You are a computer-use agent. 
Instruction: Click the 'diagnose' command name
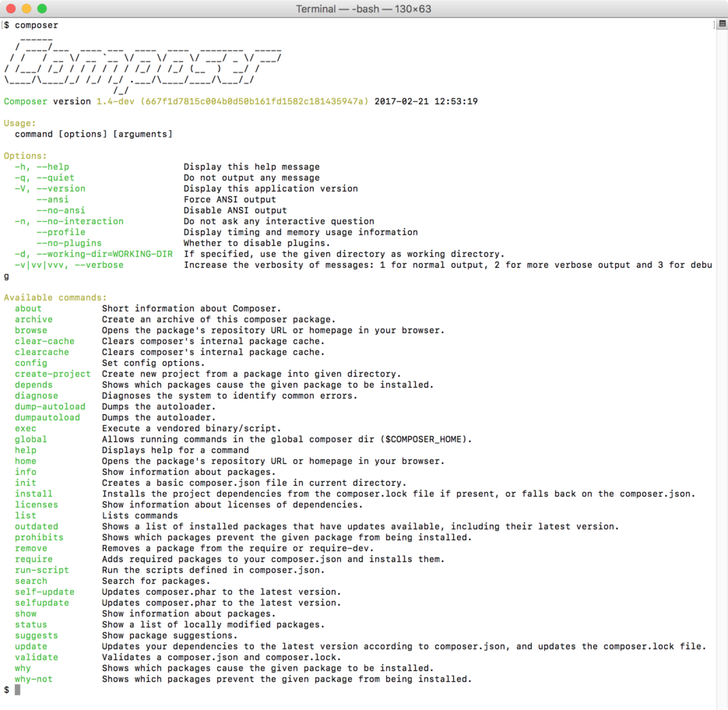37,395
